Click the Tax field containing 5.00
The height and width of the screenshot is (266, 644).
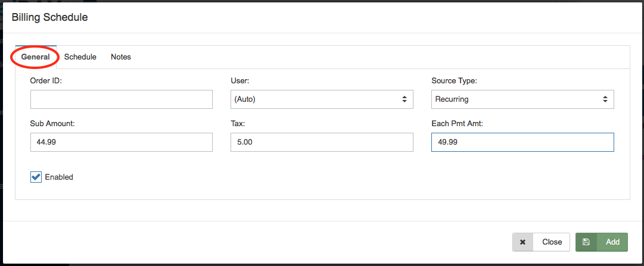pyautogui.click(x=321, y=142)
